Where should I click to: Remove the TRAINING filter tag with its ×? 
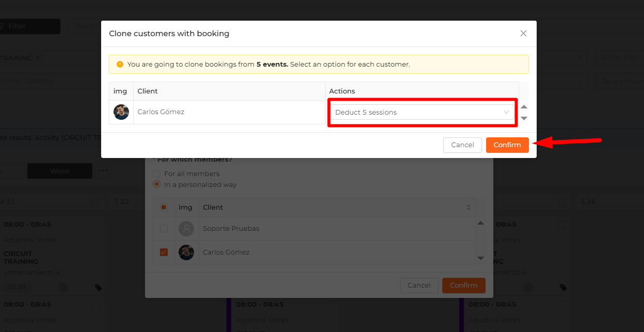[38, 58]
